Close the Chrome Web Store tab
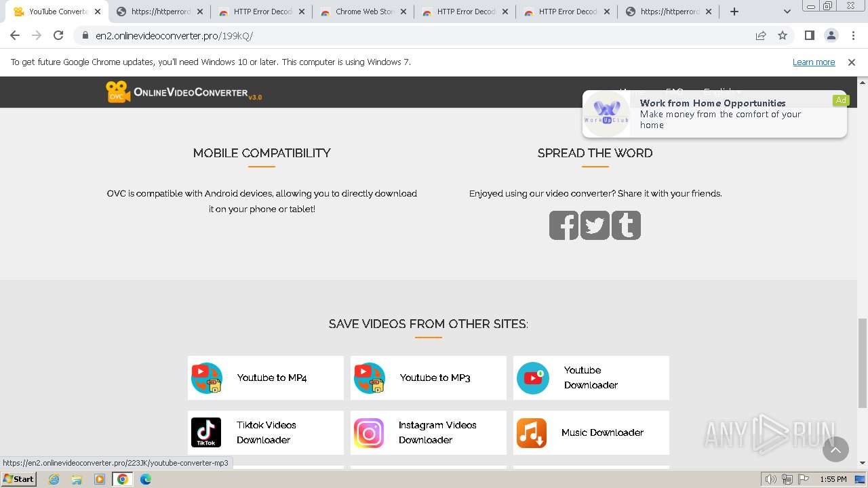This screenshot has height=488, width=868. [x=403, y=12]
